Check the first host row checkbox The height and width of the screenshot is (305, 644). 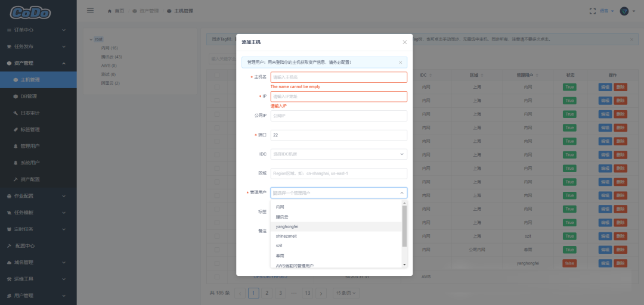217,87
